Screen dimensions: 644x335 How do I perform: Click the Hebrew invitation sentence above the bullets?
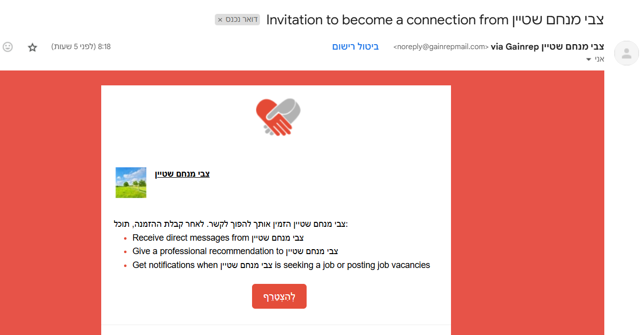231,224
